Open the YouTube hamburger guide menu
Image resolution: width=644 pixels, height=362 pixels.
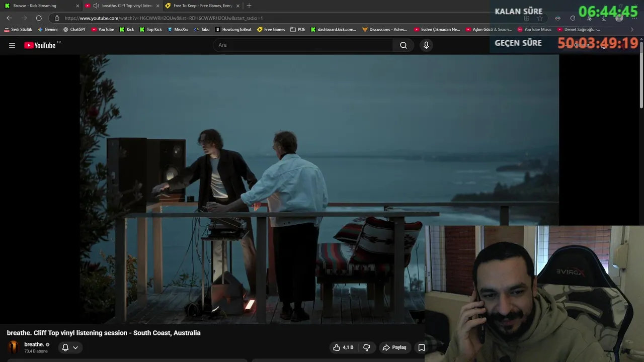pos(12,45)
